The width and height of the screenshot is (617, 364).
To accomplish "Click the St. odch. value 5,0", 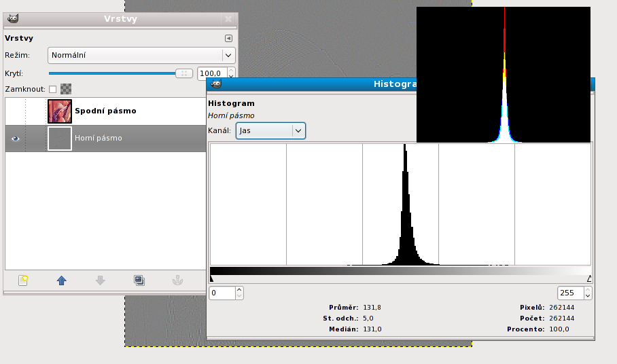I will [x=368, y=318].
